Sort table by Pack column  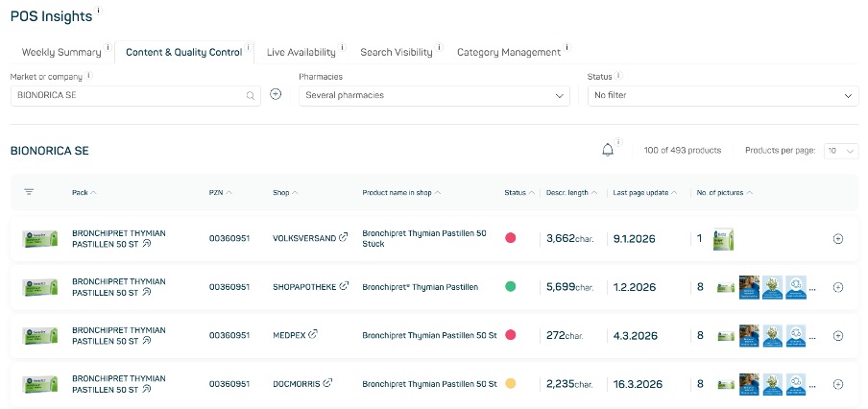[x=84, y=193]
